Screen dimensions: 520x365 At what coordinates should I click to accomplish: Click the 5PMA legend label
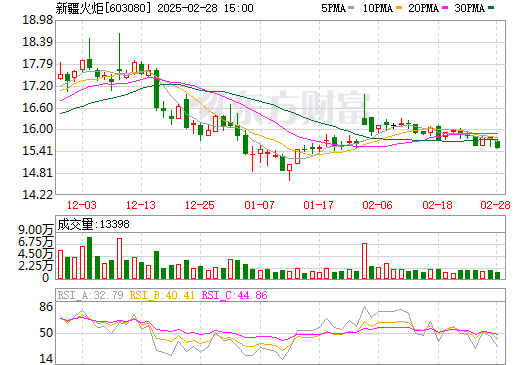coord(333,8)
